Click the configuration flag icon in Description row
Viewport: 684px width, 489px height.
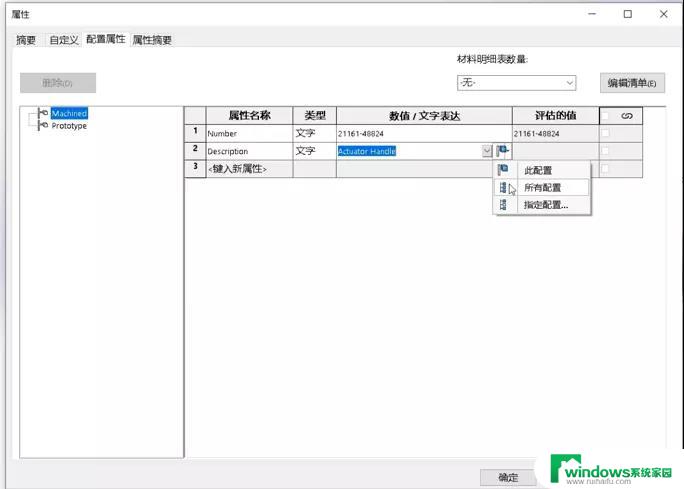(502, 151)
